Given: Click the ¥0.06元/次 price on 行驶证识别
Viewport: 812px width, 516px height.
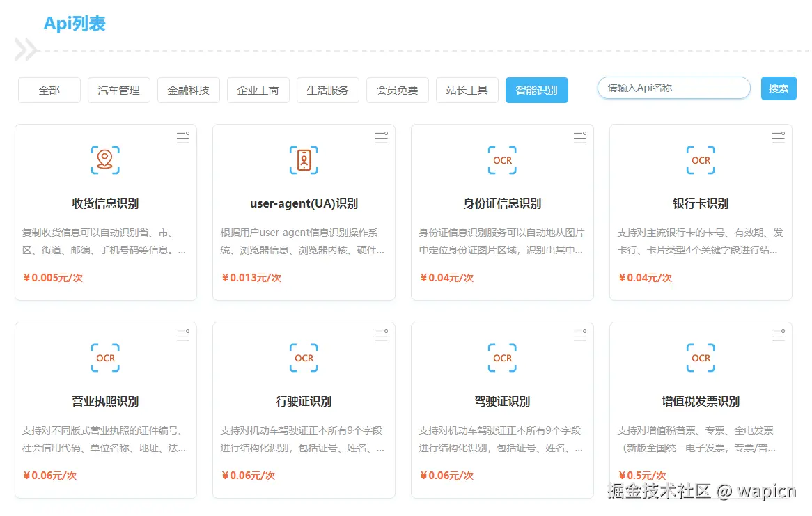Looking at the screenshot, I should coord(249,476).
